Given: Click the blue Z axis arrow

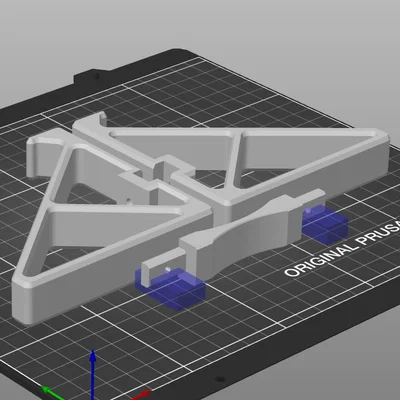Looking at the screenshot, I should [x=93, y=373].
